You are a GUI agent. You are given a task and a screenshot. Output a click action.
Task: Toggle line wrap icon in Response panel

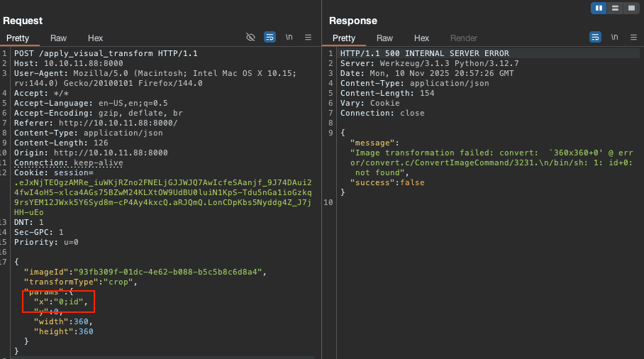pos(595,37)
